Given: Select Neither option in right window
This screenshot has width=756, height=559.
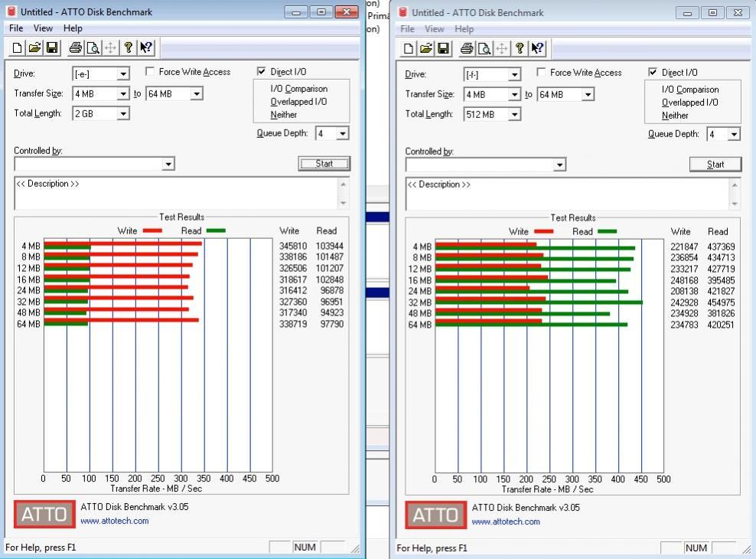Looking at the screenshot, I should 675,116.
